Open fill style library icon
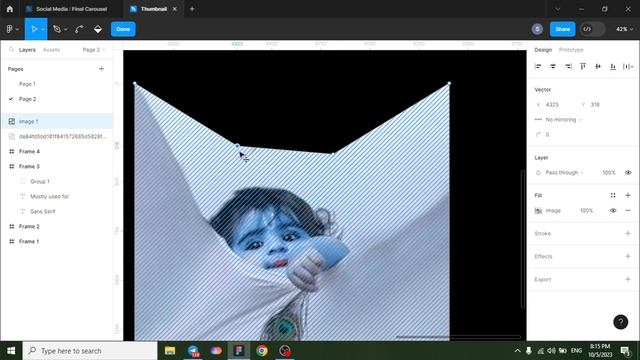 pos(613,196)
